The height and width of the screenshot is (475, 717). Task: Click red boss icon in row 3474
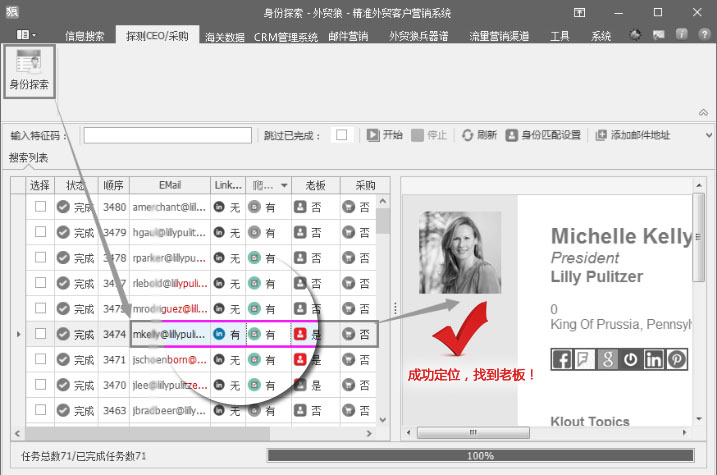(x=299, y=334)
